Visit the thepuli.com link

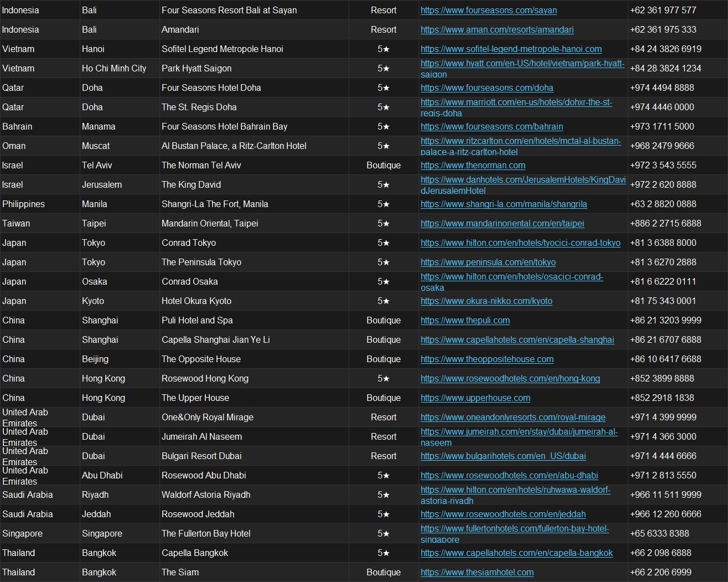click(465, 321)
